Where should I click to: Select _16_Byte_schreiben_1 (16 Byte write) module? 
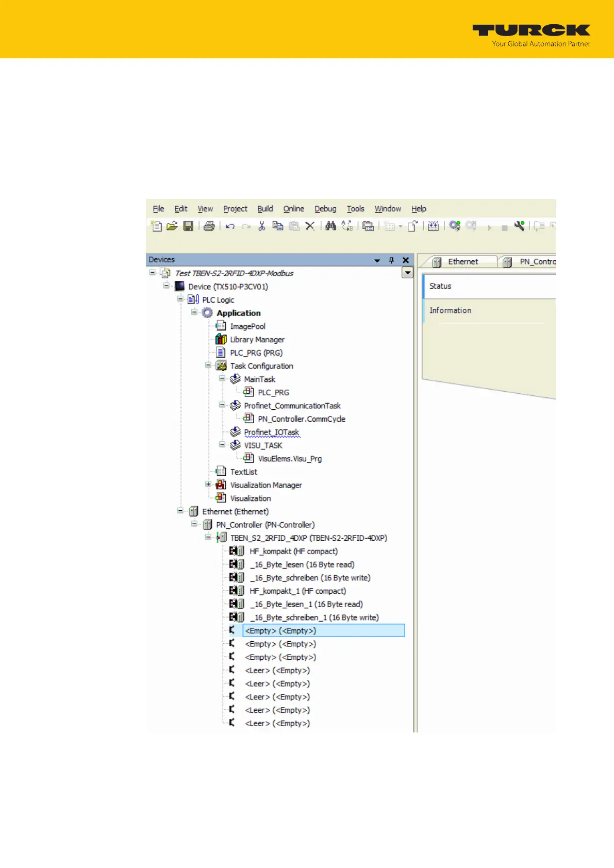coord(314,617)
